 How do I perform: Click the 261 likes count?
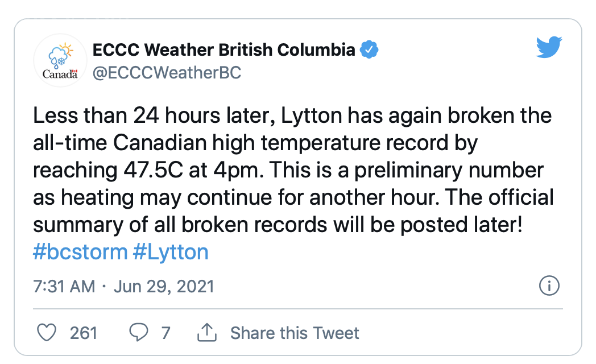[x=84, y=333]
